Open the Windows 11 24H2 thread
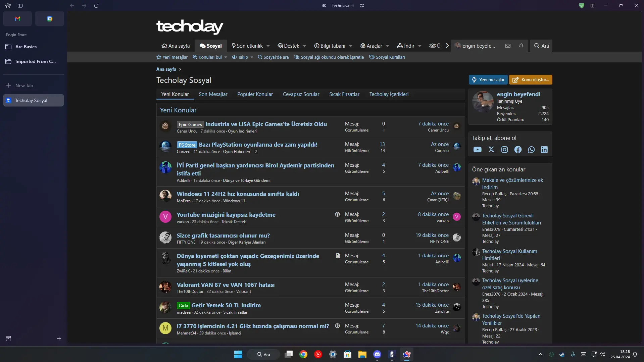Viewport: 644px width, 362px height. [238, 194]
